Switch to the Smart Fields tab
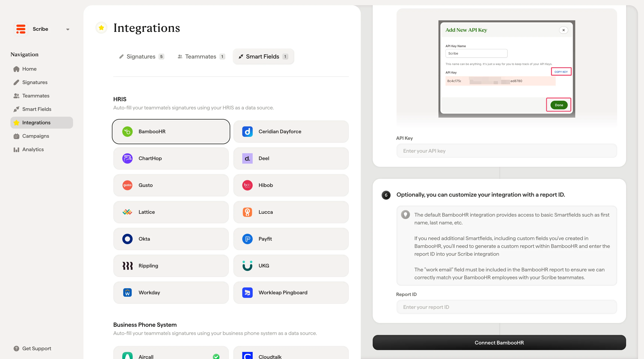This screenshot has height=359, width=644. pyautogui.click(x=263, y=56)
